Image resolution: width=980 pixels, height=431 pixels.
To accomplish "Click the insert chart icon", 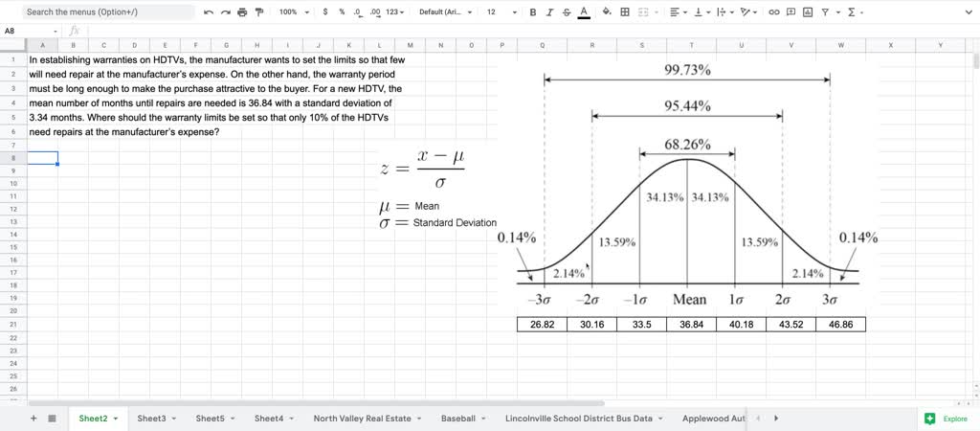I will [x=808, y=11].
